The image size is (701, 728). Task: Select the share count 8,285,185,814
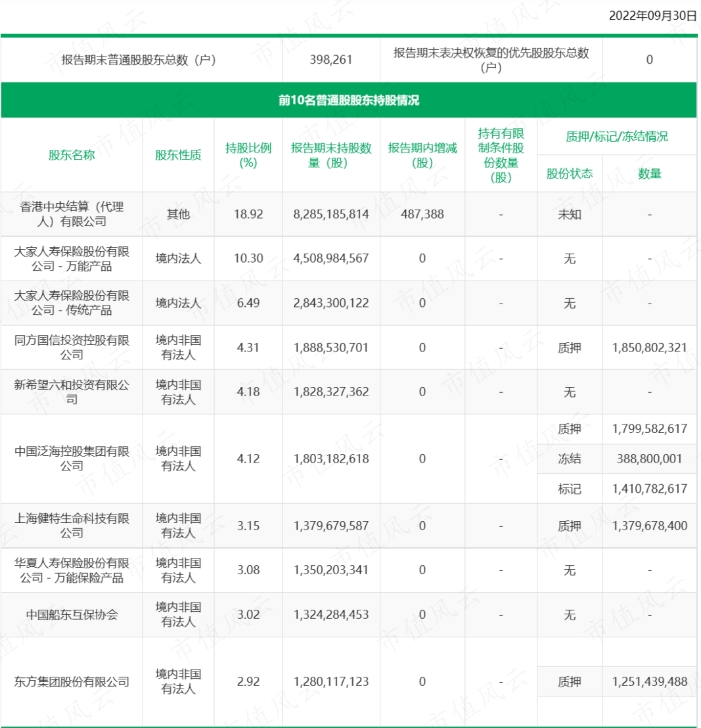tap(331, 214)
